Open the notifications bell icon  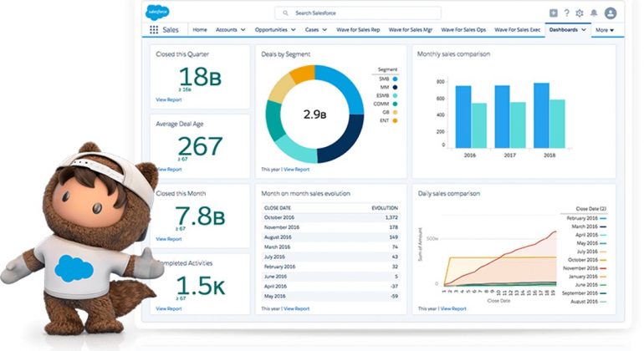(594, 13)
